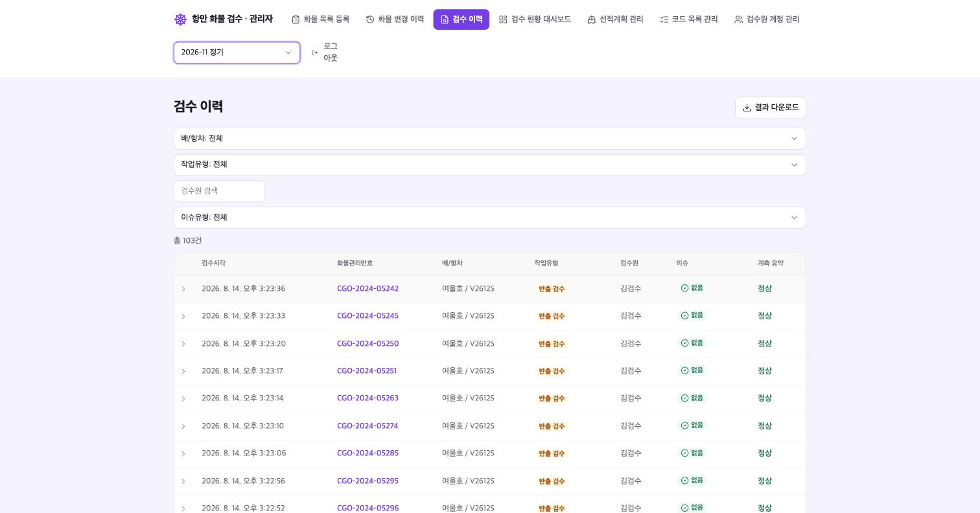Open the 2026-11 정기 period dropdown
The width and height of the screenshot is (980, 513).
point(237,52)
